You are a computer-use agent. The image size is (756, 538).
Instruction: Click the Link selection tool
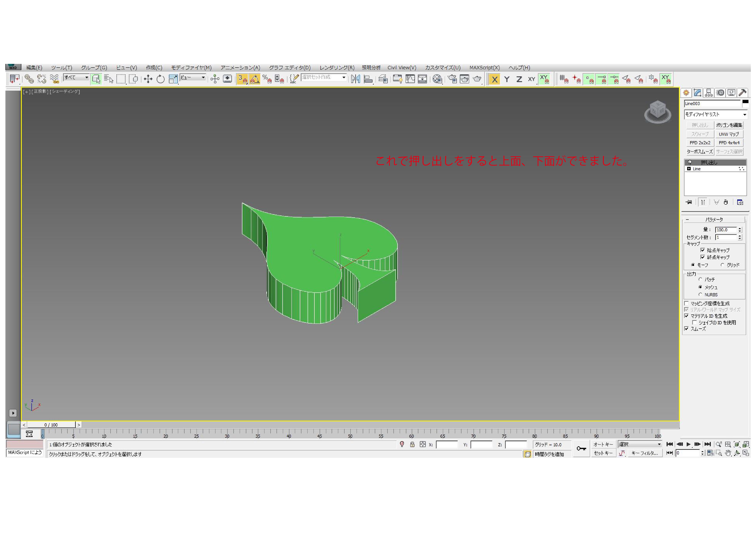coord(29,79)
